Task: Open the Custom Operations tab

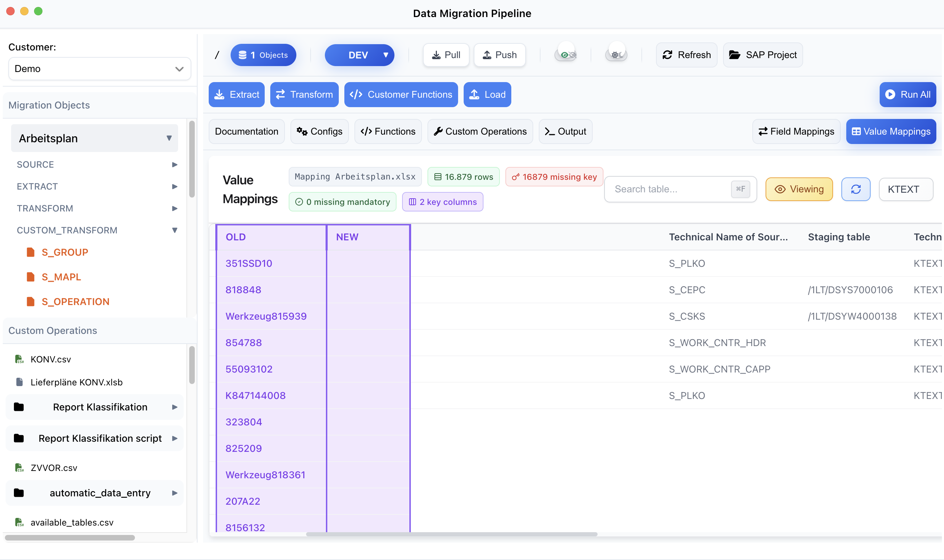Action: [480, 131]
